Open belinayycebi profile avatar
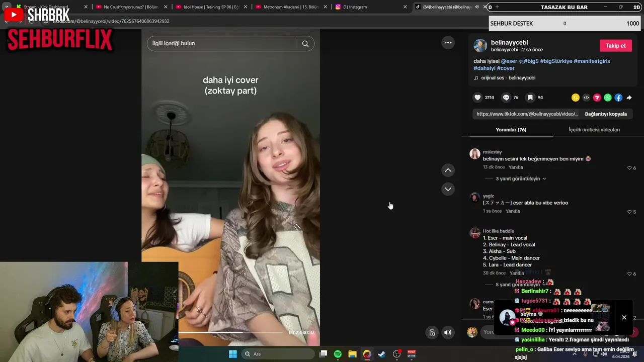Image resolution: width=644 pixels, height=362 pixels. coord(480,46)
